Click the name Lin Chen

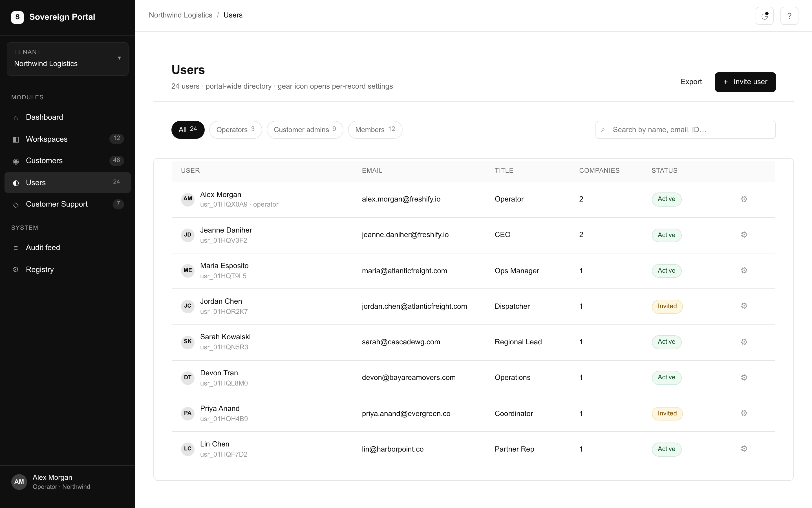pos(215,444)
